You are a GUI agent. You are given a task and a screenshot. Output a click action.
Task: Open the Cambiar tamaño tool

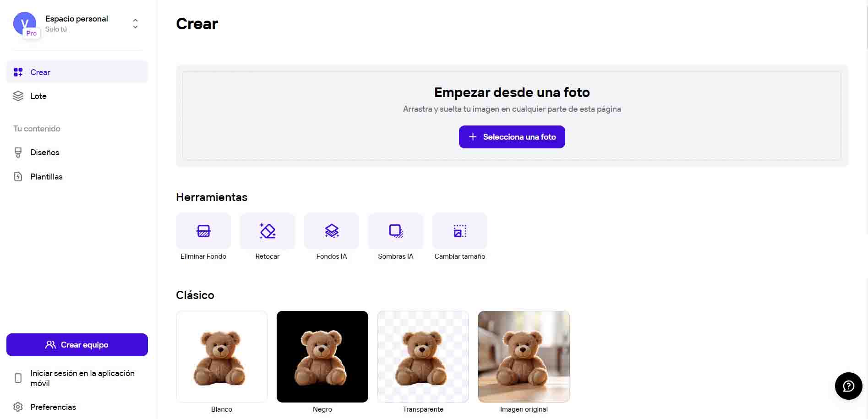(460, 231)
